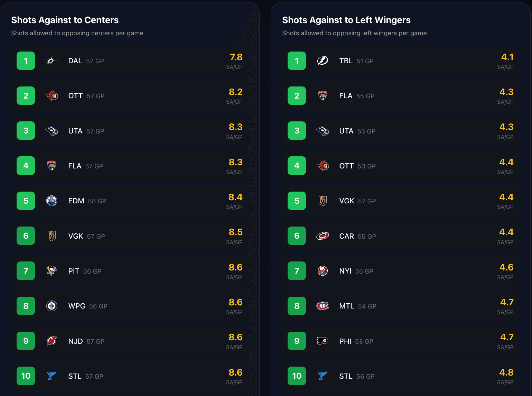Image resolution: width=532 pixels, height=396 pixels.
Task: Click the 4.8 SA/GP value for STL
Action: [x=506, y=373]
